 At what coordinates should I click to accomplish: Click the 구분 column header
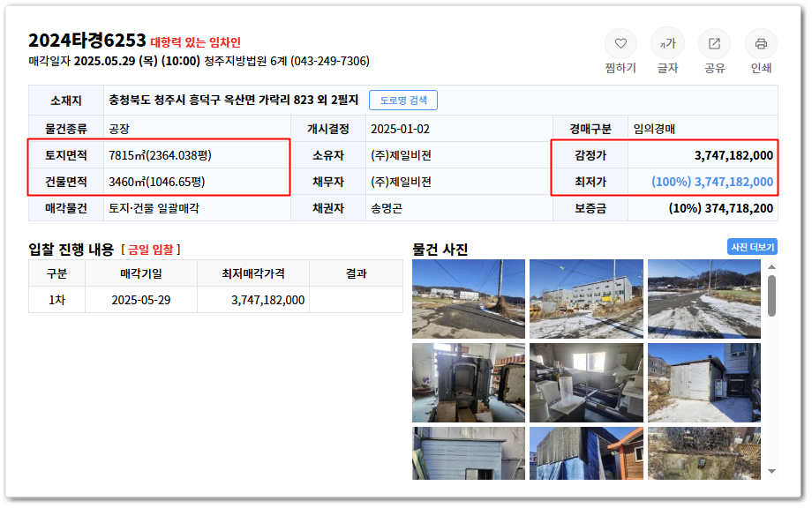pos(57,273)
